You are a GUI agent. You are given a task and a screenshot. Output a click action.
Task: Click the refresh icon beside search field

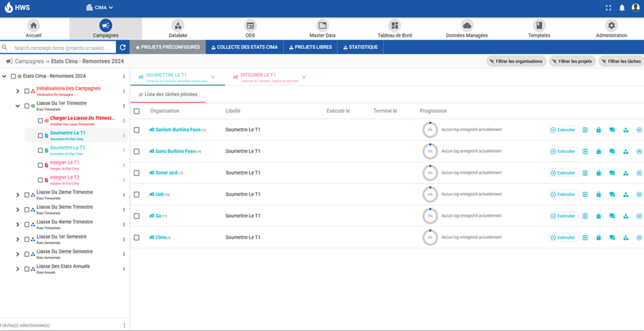[x=123, y=48]
